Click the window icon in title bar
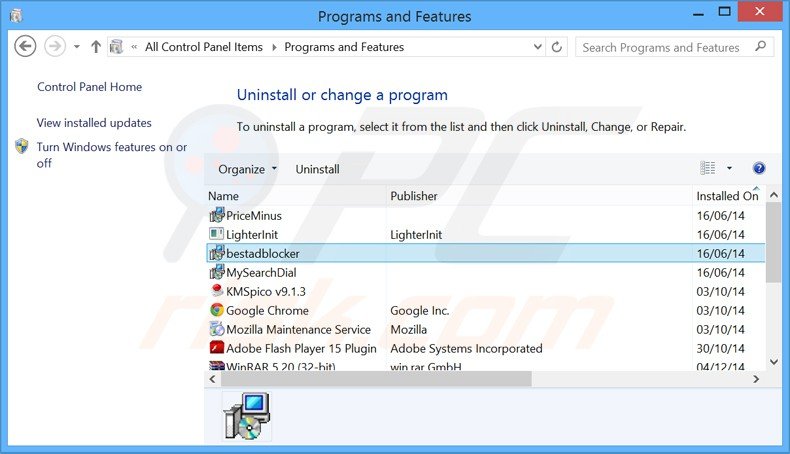 point(16,16)
